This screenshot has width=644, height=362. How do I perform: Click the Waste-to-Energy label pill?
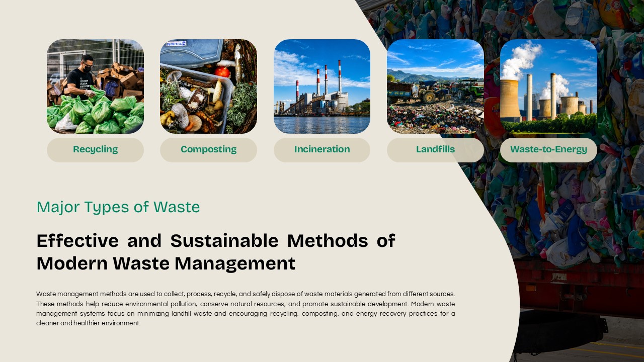pos(548,150)
